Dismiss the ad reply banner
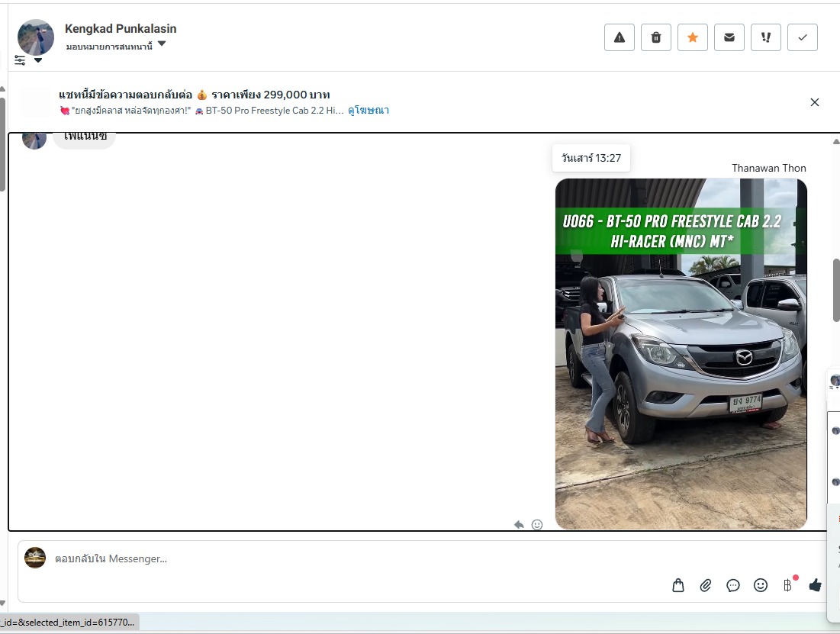Image resolution: width=840 pixels, height=634 pixels. point(815,102)
